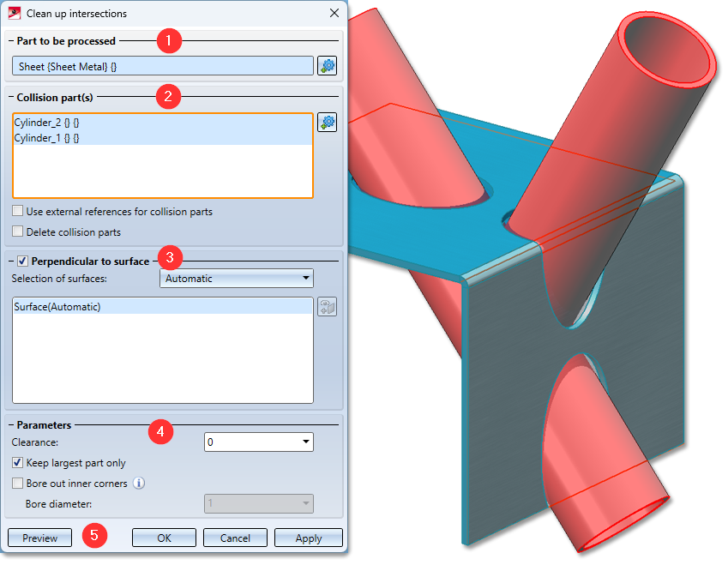This screenshot has height=571, width=728.
Task: Collapse the Collision part(s) section
Action: click(x=11, y=98)
